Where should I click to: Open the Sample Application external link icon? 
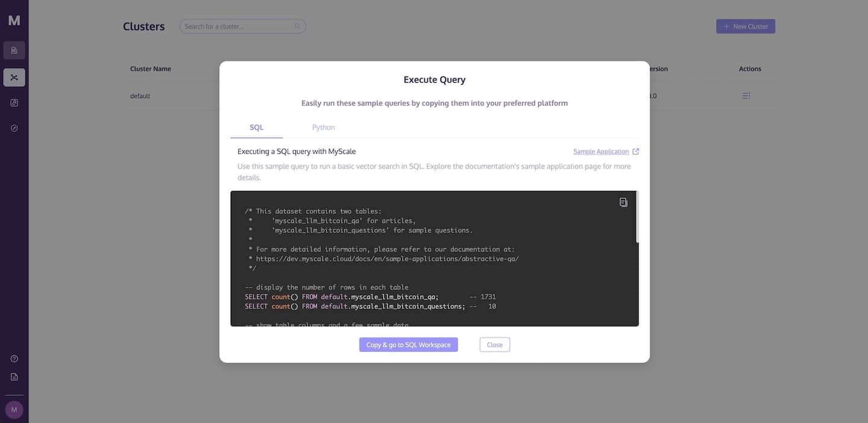636,152
